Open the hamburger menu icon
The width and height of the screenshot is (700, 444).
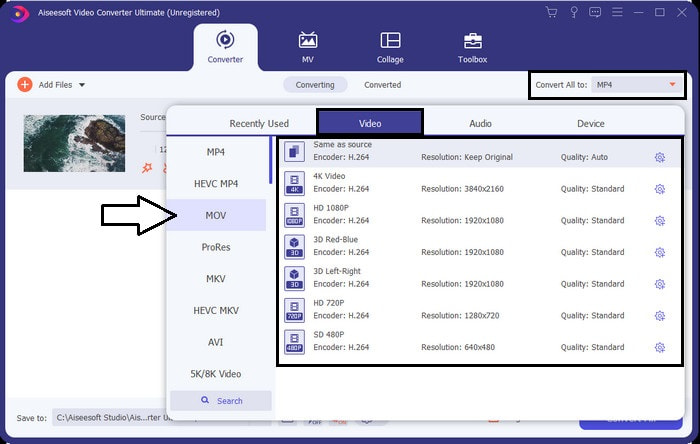[617, 12]
